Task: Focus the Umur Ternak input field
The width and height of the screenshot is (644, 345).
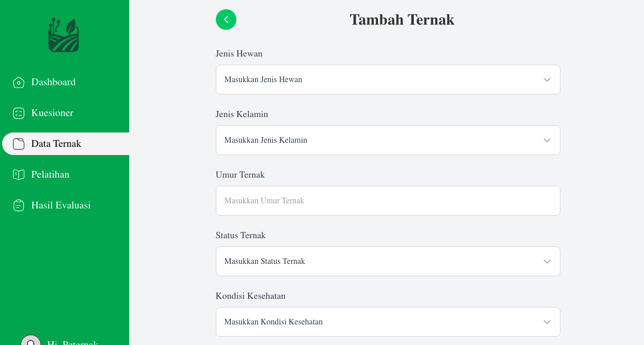Action: [388, 201]
